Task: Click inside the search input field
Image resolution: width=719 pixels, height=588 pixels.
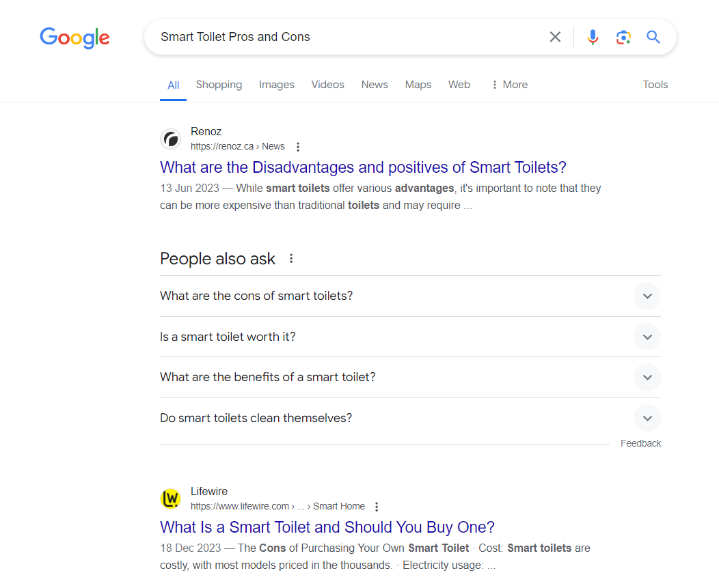Action: (x=342, y=37)
